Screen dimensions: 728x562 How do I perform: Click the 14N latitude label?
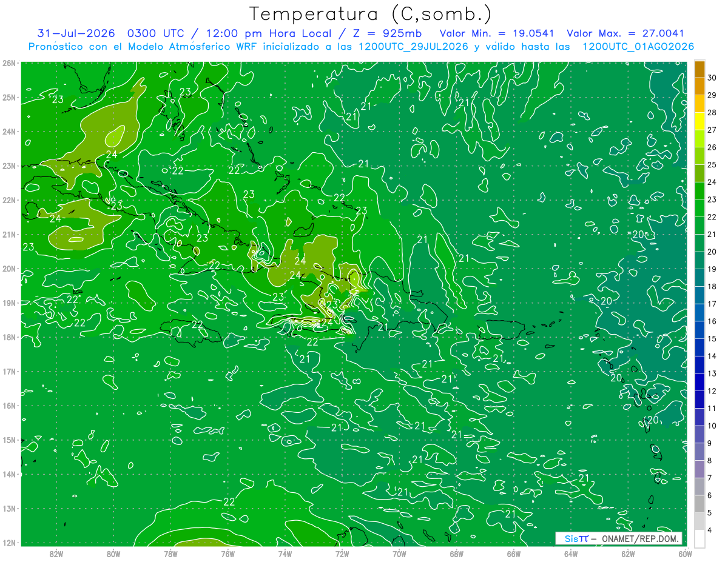[10, 474]
